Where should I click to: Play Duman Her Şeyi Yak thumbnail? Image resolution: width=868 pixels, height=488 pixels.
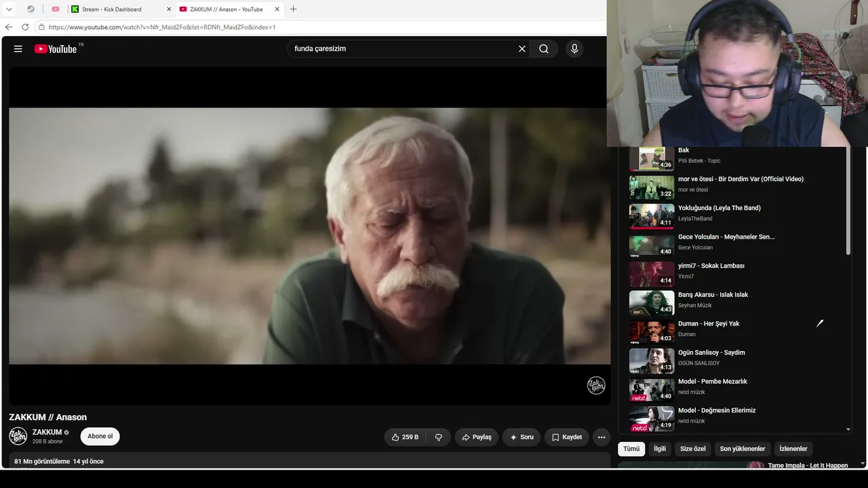(652, 332)
